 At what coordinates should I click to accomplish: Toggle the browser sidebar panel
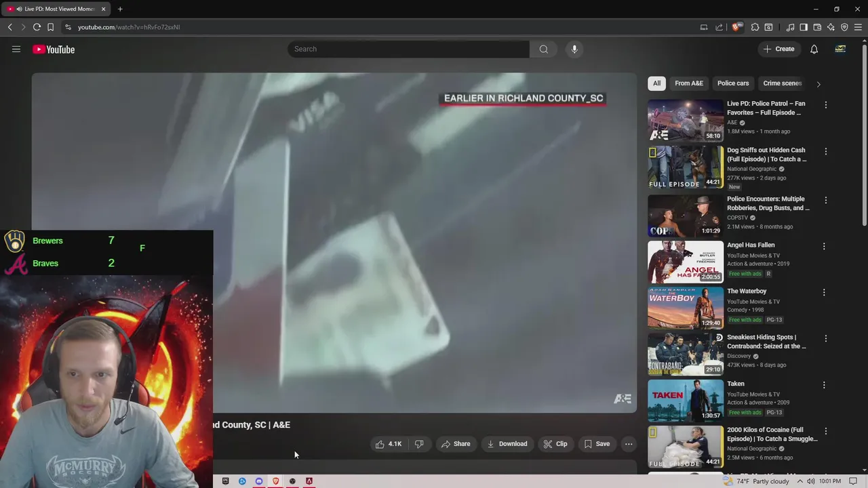click(804, 27)
